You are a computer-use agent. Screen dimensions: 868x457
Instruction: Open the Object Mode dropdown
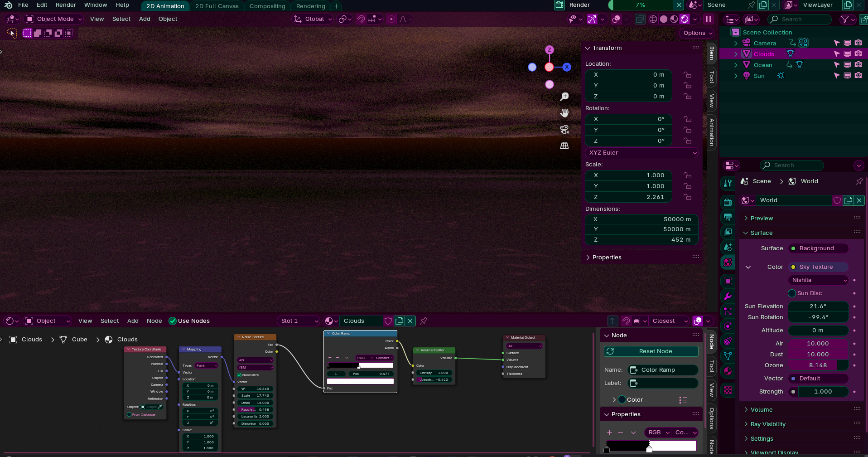(x=54, y=19)
